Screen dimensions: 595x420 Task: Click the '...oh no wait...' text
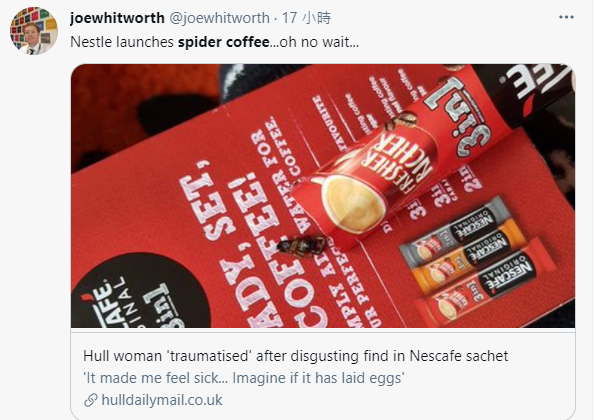pos(314,42)
